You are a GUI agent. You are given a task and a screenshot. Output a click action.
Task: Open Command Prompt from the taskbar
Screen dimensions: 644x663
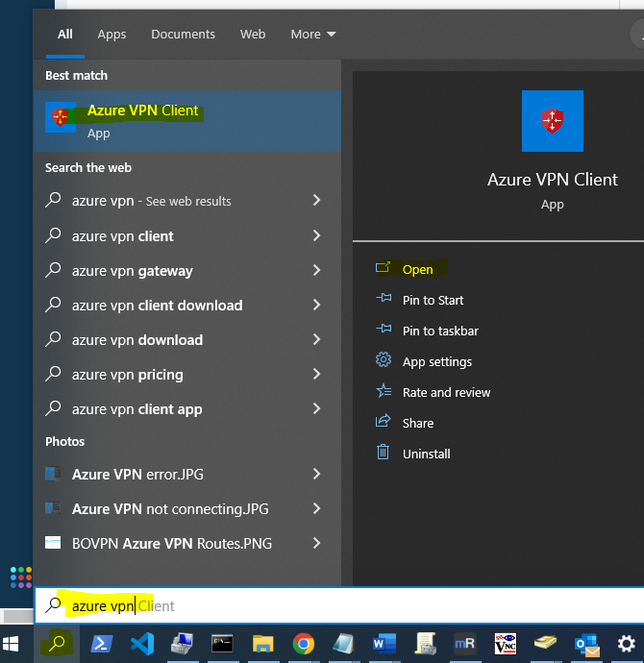(x=222, y=644)
